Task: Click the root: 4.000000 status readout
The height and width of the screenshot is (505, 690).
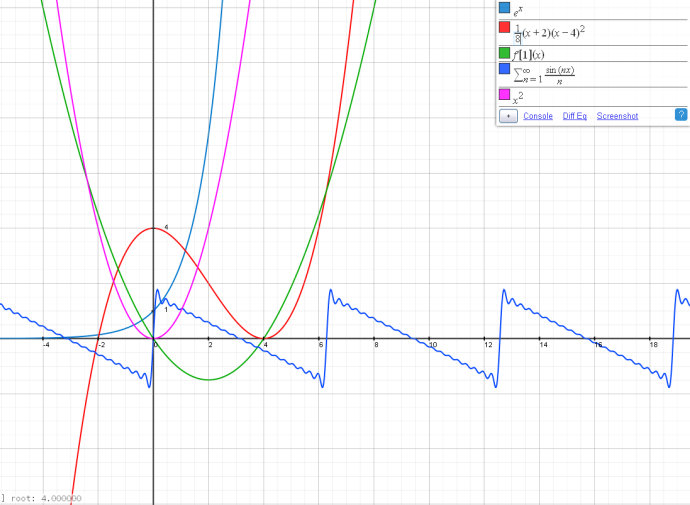Action: pos(46,498)
